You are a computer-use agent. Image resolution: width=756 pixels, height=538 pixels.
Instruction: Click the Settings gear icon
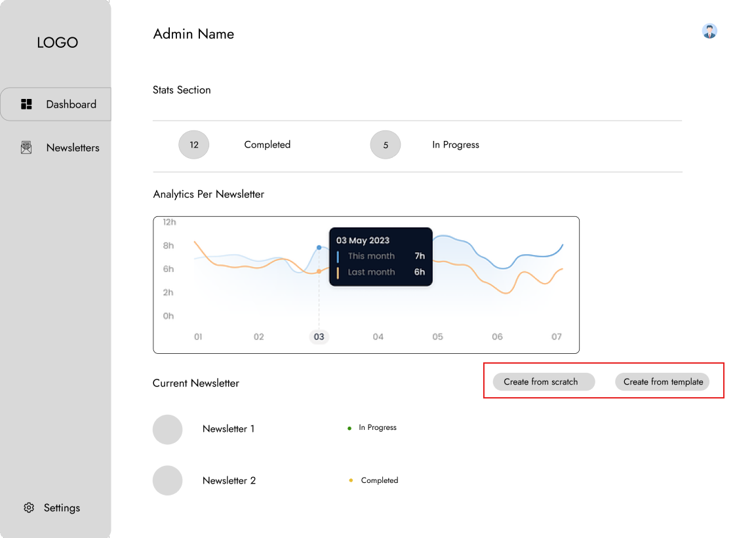pyautogui.click(x=29, y=508)
